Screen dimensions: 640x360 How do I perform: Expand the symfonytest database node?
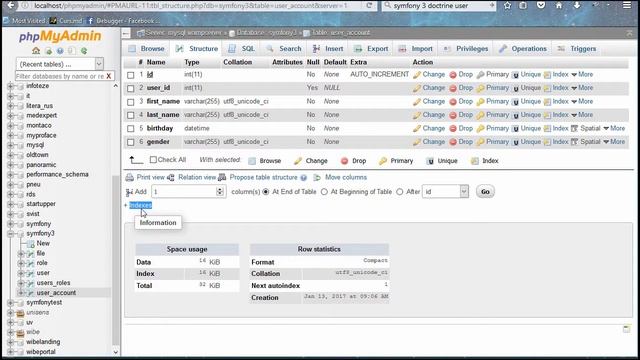pos(11,303)
